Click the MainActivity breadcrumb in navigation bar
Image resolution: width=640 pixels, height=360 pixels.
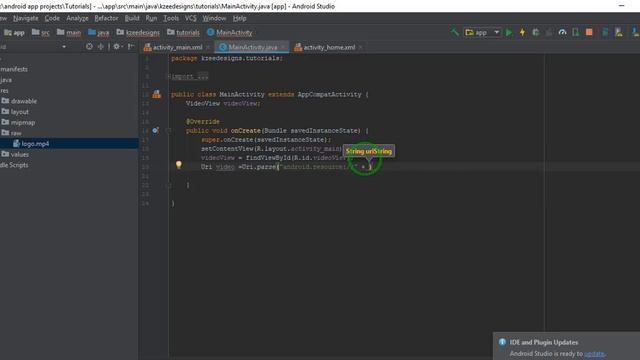[229, 32]
